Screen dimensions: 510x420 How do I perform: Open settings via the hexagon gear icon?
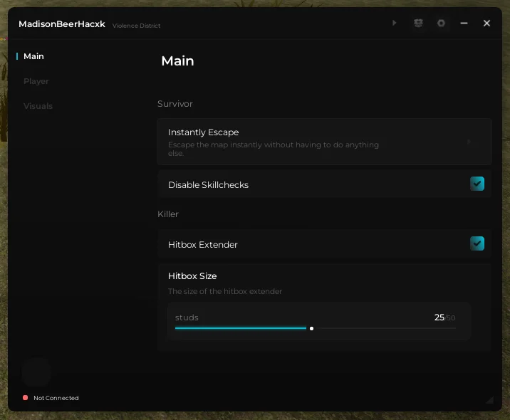tap(441, 23)
